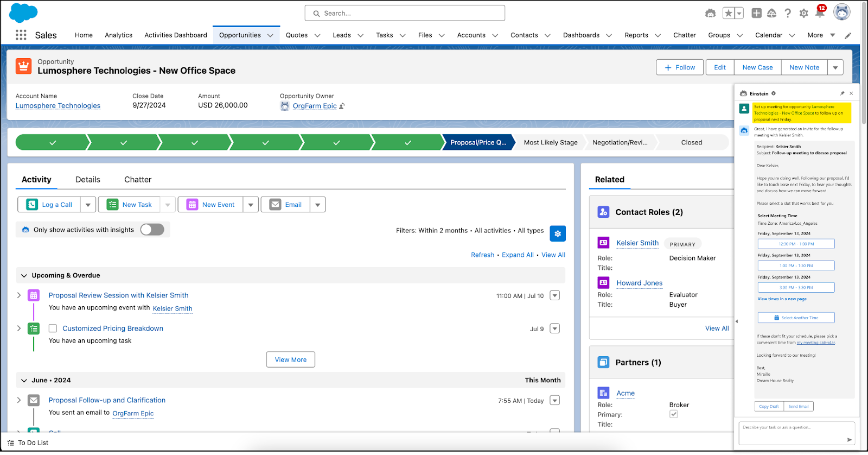The height and width of the screenshot is (455, 868).
Task: Click the Acme Primary checkbox
Action: [x=674, y=414]
